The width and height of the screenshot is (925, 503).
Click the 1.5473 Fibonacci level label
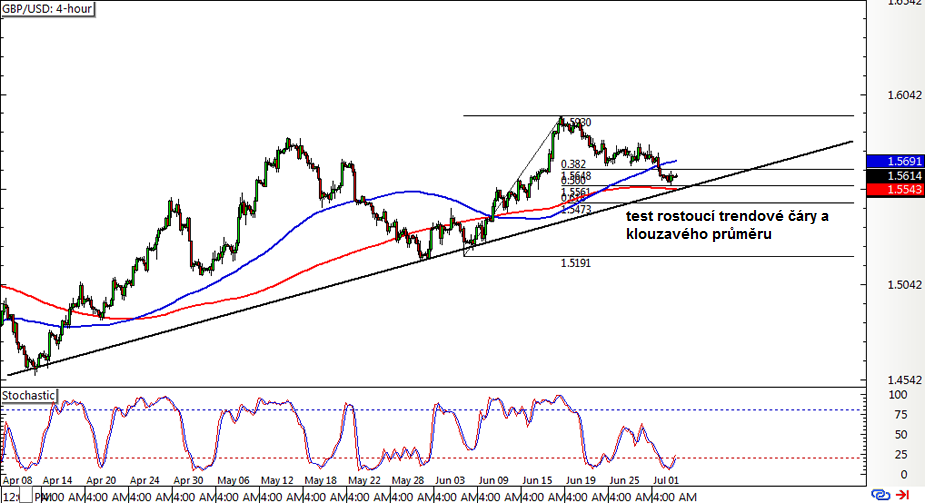pyautogui.click(x=576, y=209)
